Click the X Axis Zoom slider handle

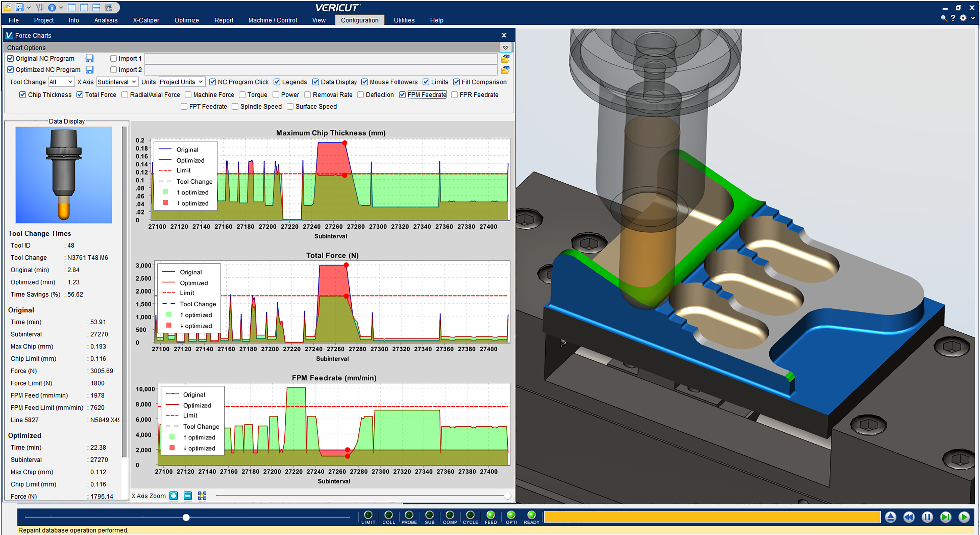coord(507,496)
